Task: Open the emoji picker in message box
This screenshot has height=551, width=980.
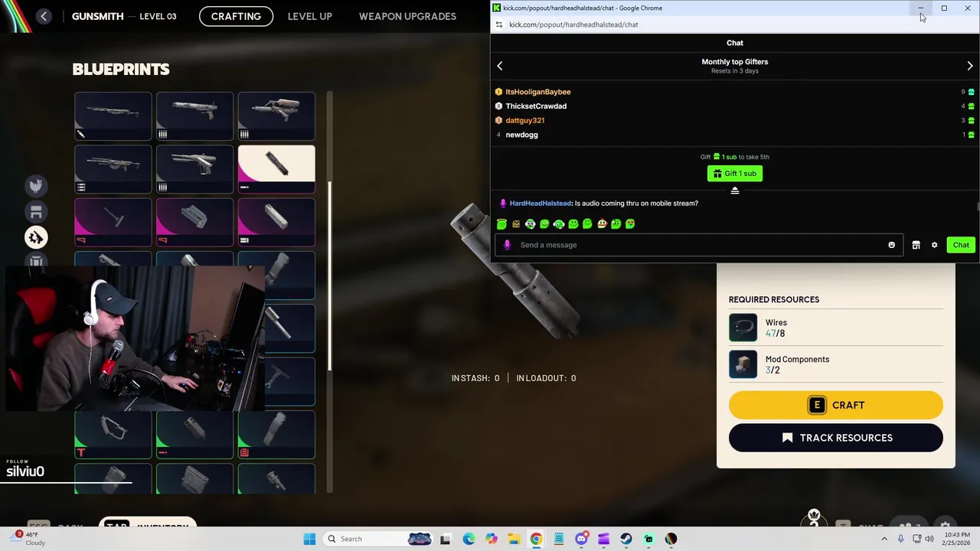Action: pos(891,245)
